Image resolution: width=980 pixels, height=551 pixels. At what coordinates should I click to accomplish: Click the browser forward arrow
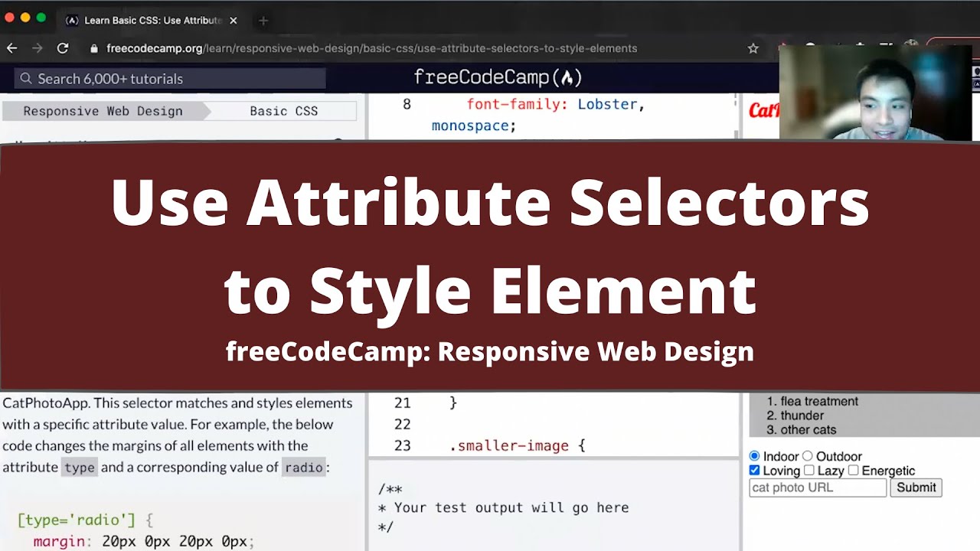[38, 48]
